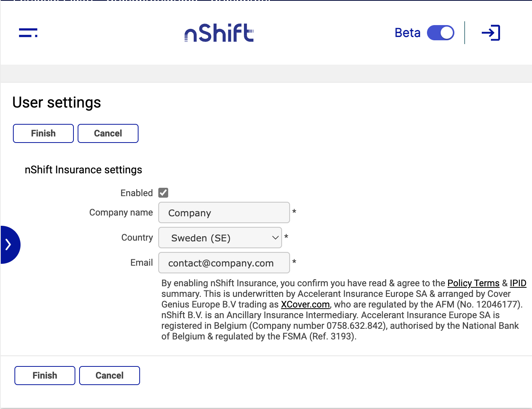Click the Beta label text

point(408,33)
